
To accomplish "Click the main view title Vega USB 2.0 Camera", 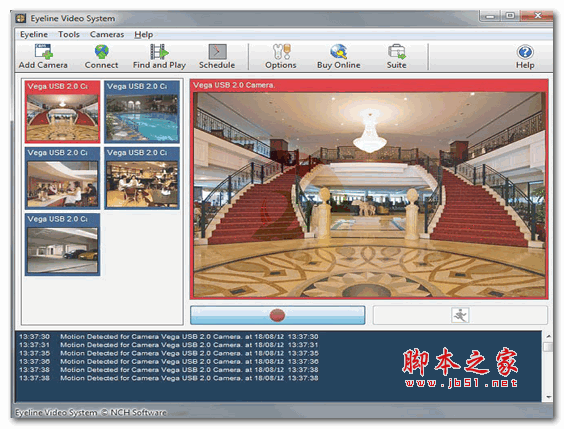I will pyautogui.click(x=234, y=85).
